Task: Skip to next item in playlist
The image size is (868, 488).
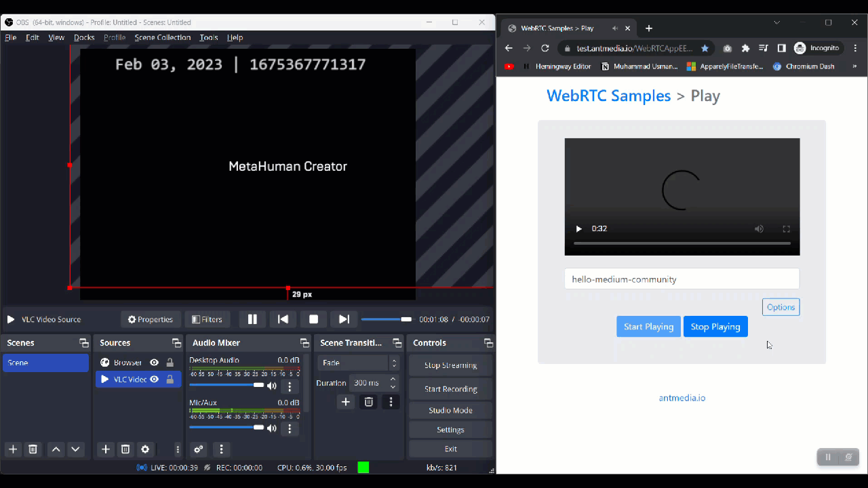Action: point(344,319)
